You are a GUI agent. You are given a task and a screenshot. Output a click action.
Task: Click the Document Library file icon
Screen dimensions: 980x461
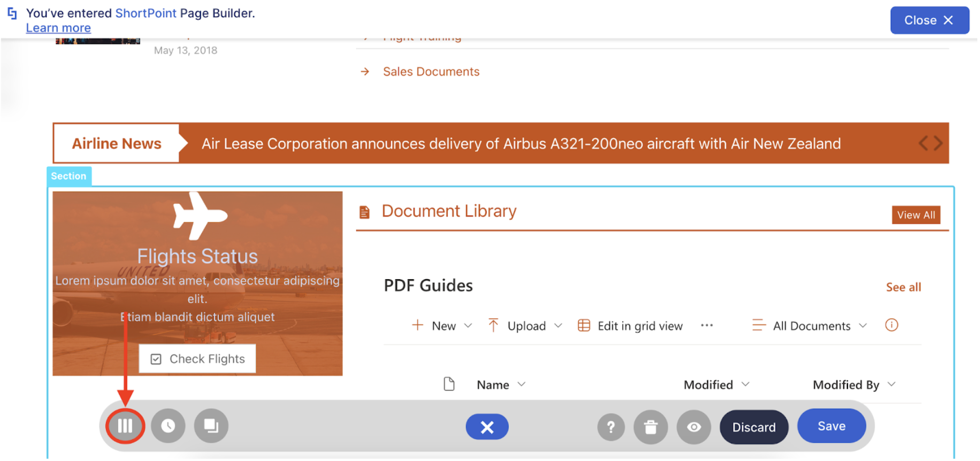(x=364, y=212)
